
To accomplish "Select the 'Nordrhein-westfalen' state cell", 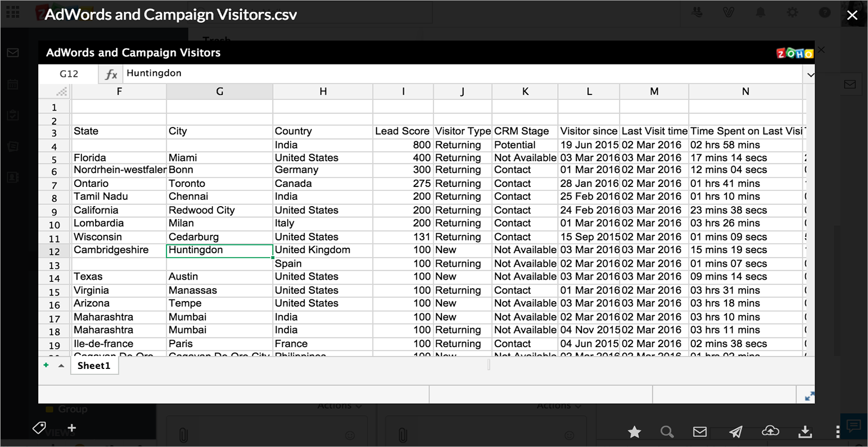I will (119, 170).
